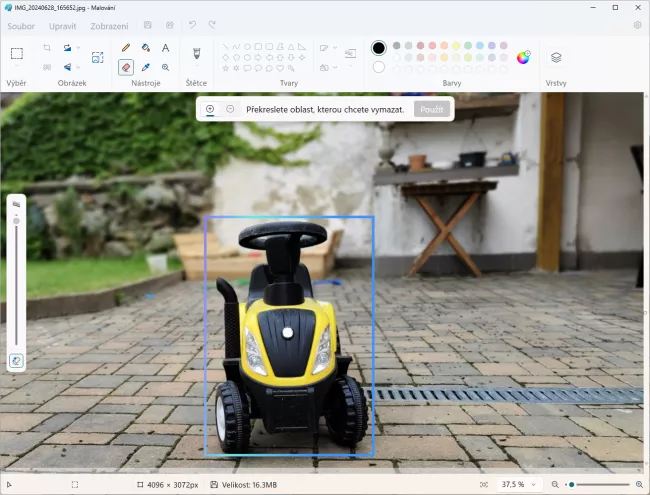Image resolution: width=650 pixels, height=495 pixels.
Task: Select the Magnifier tool
Action: tap(165, 67)
